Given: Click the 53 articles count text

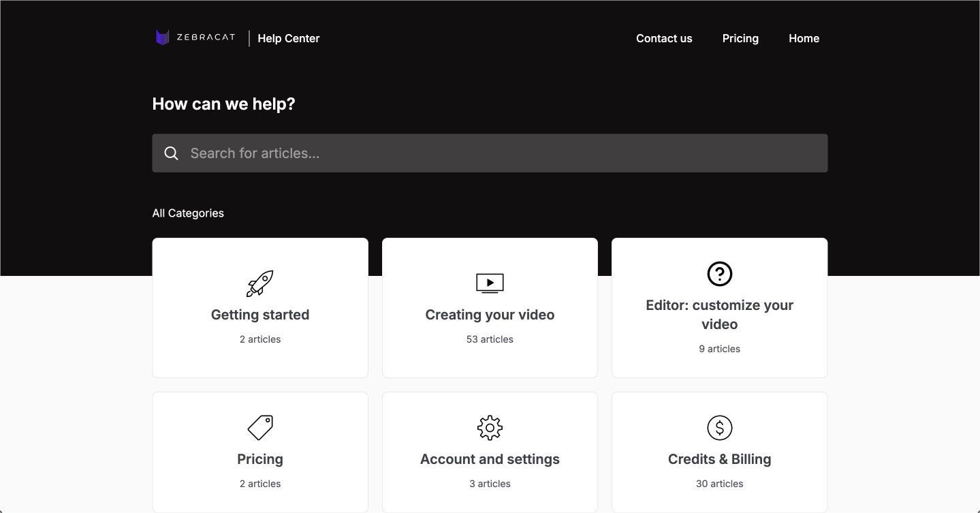Looking at the screenshot, I should (x=490, y=339).
